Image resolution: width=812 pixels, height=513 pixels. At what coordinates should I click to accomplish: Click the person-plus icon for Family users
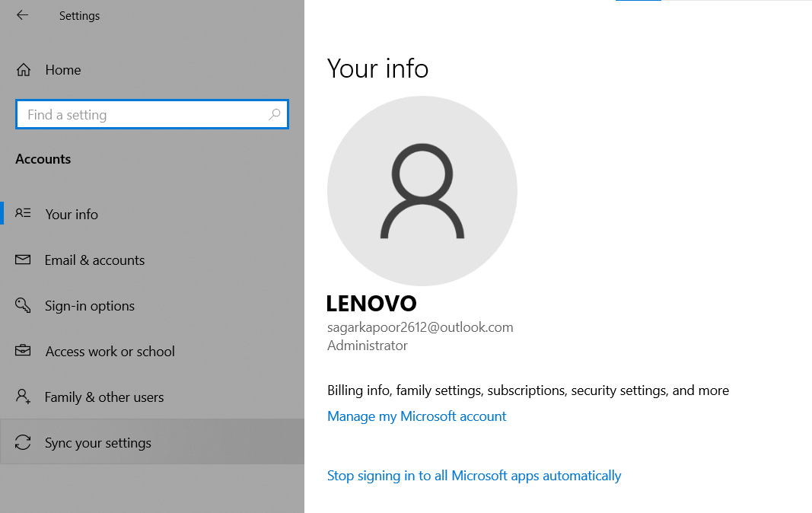tap(24, 397)
